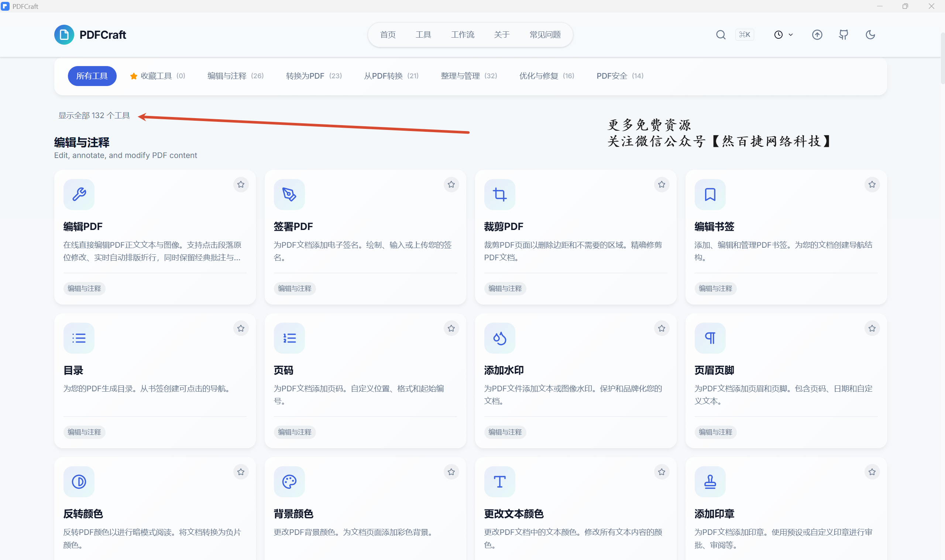Click the 添加水印 card title
The width and height of the screenshot is (945, 560).
click(504, 370)
